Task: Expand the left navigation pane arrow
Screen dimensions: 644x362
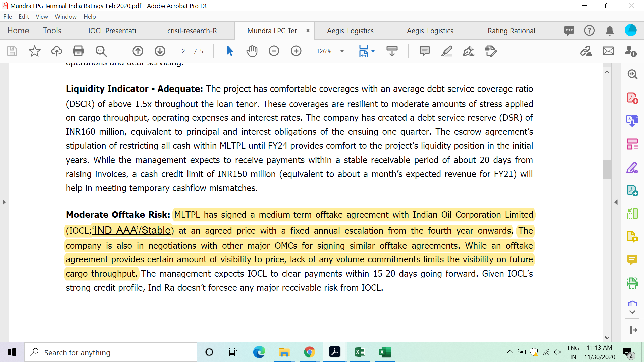Action: tap(4, 202)
